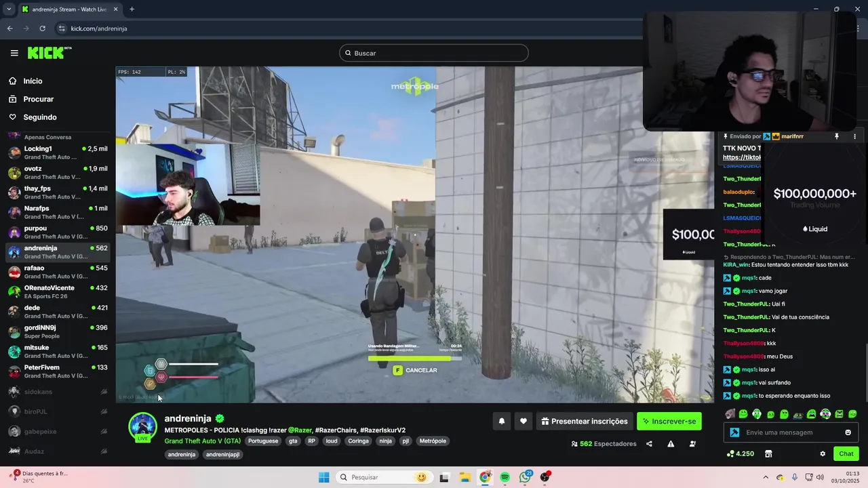Image resolution: width=868 pixels, height=488 pixels.
Task: Select the Coringa tag
Action: tap(358, 441)
